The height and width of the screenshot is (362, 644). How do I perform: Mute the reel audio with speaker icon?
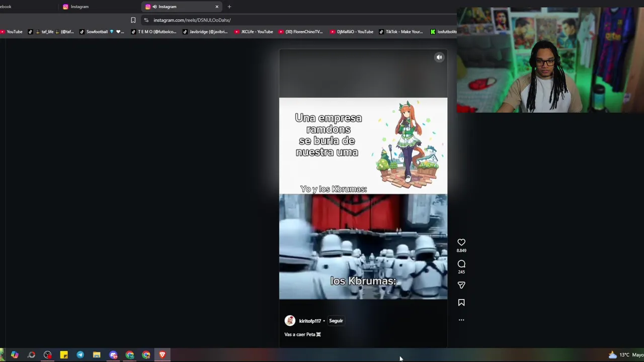tap(439, 57)
